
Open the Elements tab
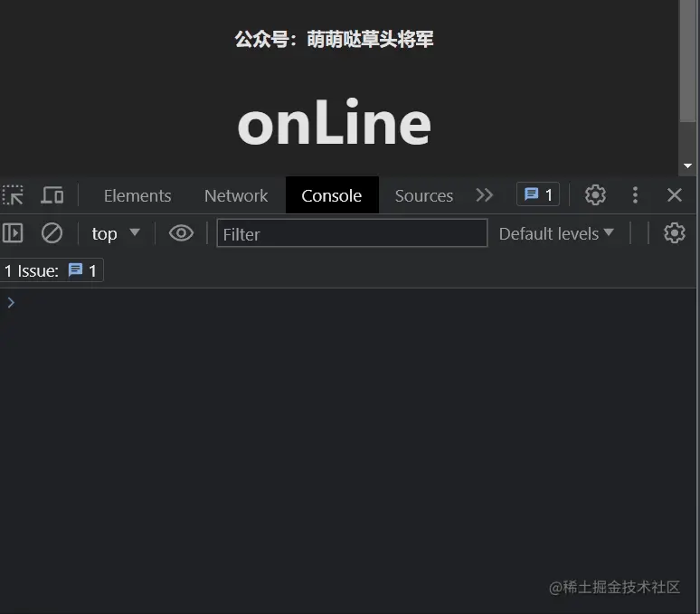[x=137, y=195]
